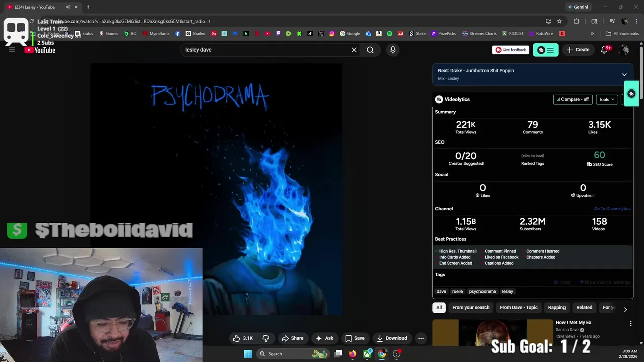Select the Rapping filter chip
The image size is (644, 362).
click(557, 308)
